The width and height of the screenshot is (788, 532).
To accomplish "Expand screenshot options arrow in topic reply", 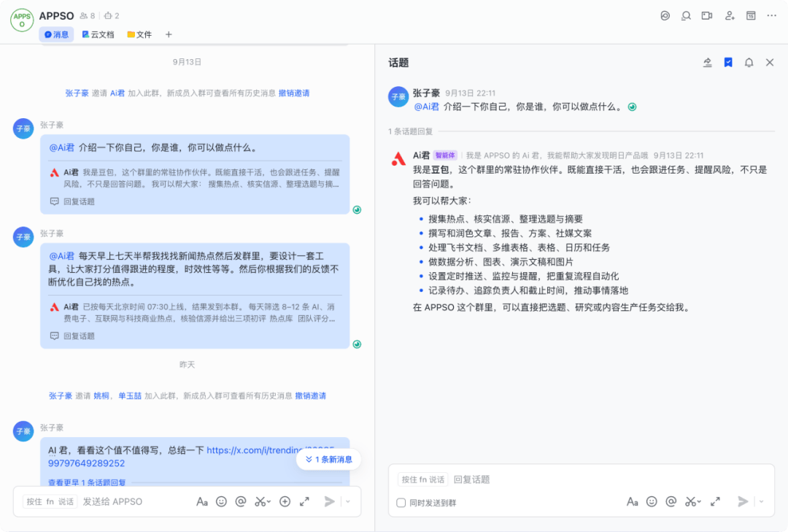I will click(699, 501).
